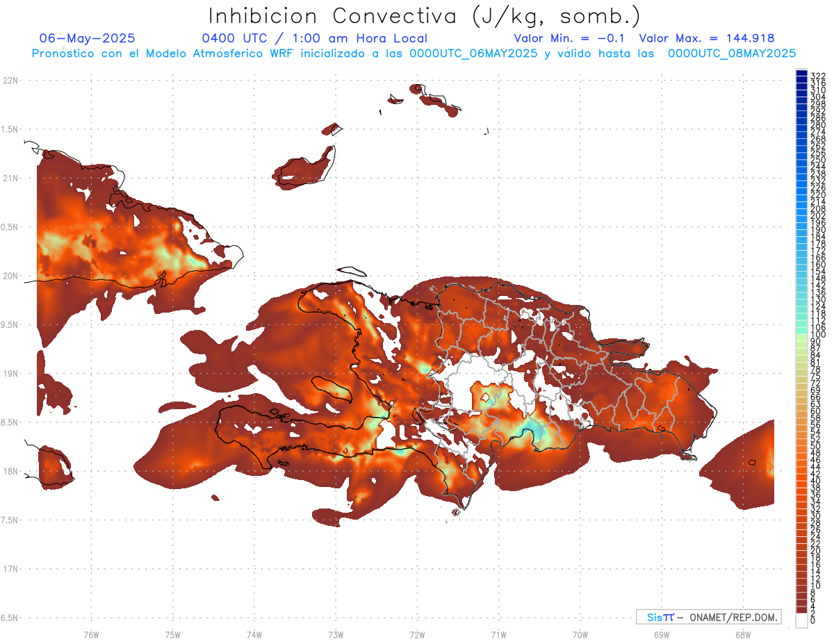Click the "17N" latitude label

coord(10,569)
